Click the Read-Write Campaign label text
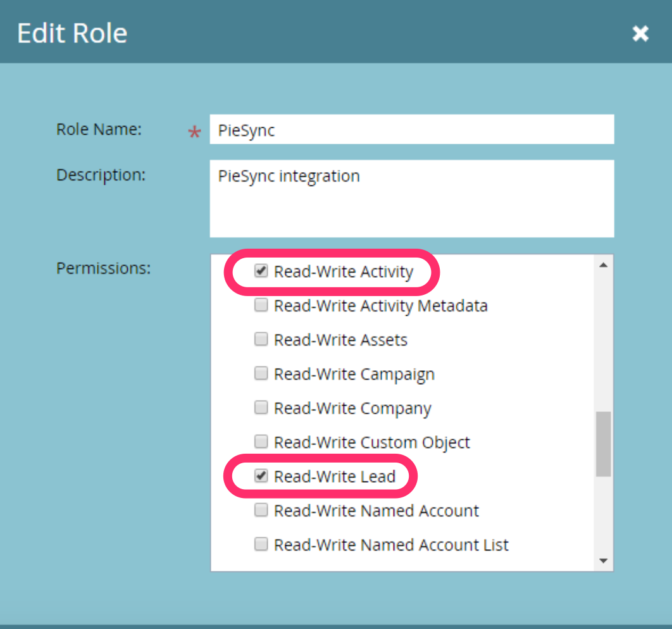This screenshot has width=672, height=629. 354,375
